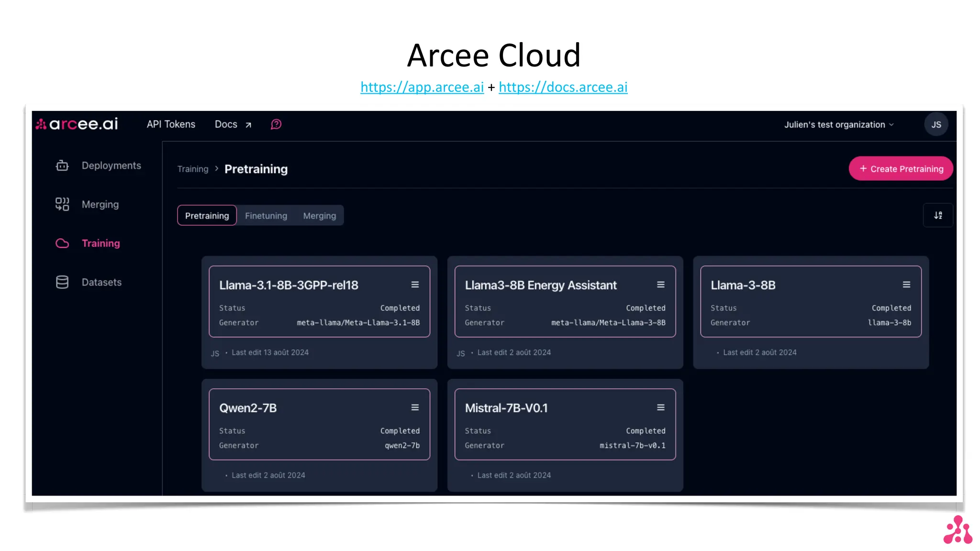This screenshot has width=980, height=551.
Task: Click the Training breadcrumb link
Action: tap(193, 169)
